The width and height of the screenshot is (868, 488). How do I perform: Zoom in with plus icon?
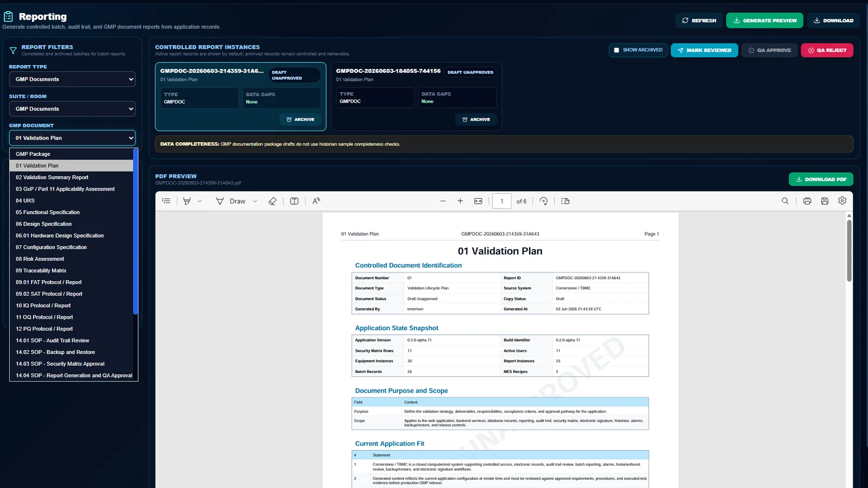[x=460, y=201]
